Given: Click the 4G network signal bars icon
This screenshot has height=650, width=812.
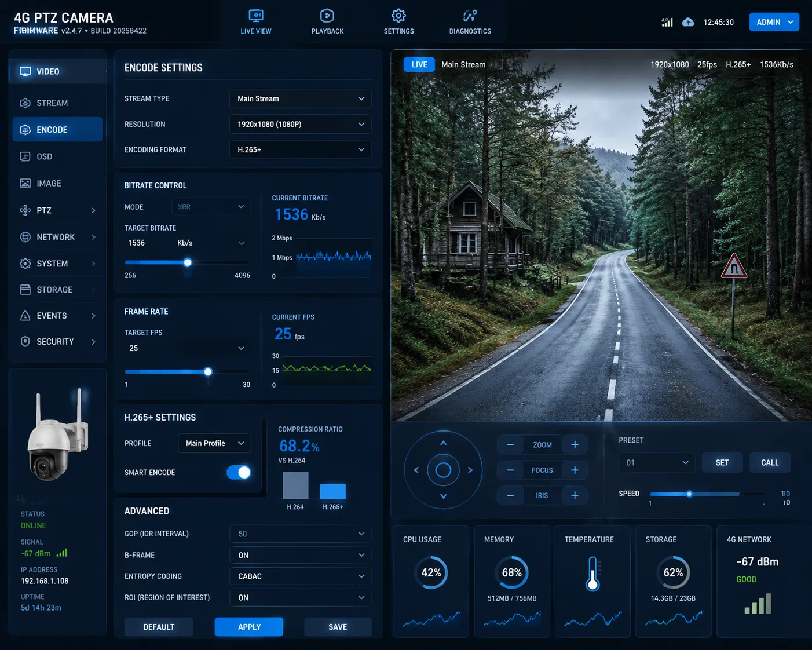Looking at the screenshot, I should [x=758, y=604].
